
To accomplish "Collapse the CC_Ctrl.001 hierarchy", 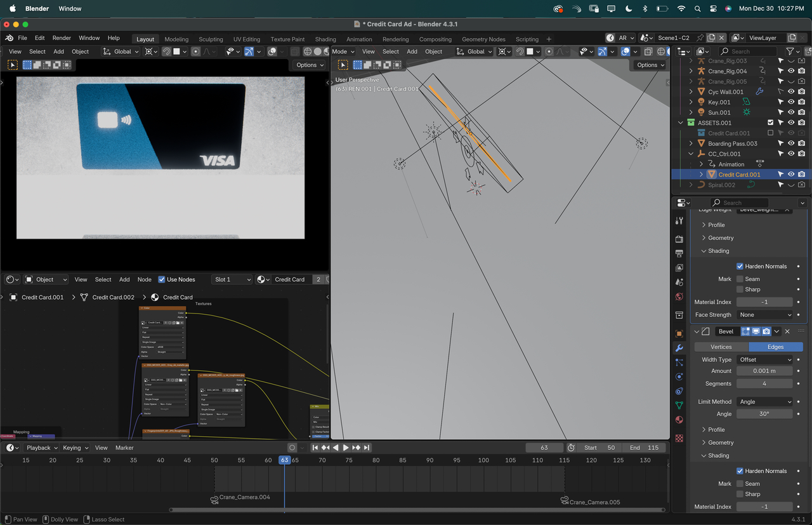I will pos(691,154).
